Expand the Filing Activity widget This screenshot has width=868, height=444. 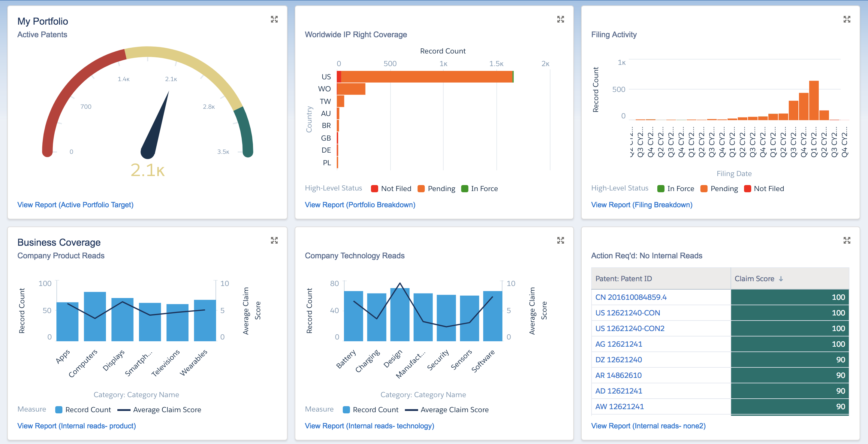(x=847, y=19)
